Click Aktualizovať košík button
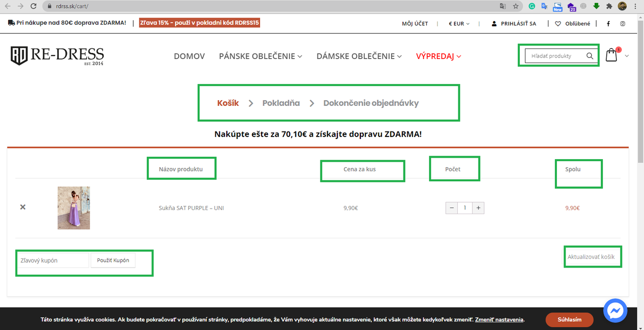This screenshot has height=330, width=644. tap(591, 257)
